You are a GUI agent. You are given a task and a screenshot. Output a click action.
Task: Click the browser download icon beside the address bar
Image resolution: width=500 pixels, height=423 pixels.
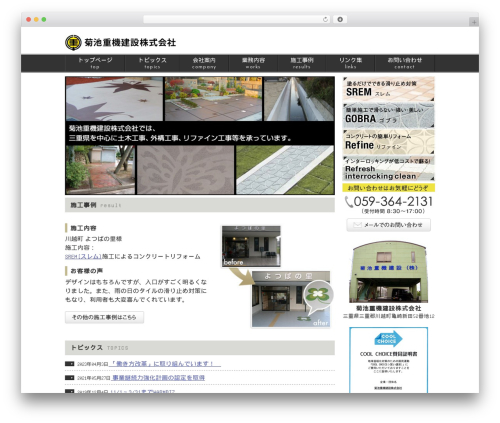[340, 19]
